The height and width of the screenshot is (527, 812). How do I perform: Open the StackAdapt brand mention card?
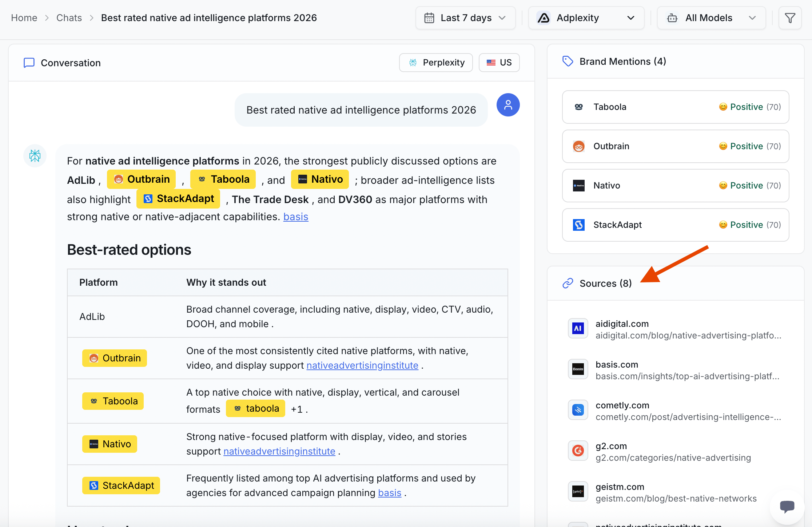[675, 225]
